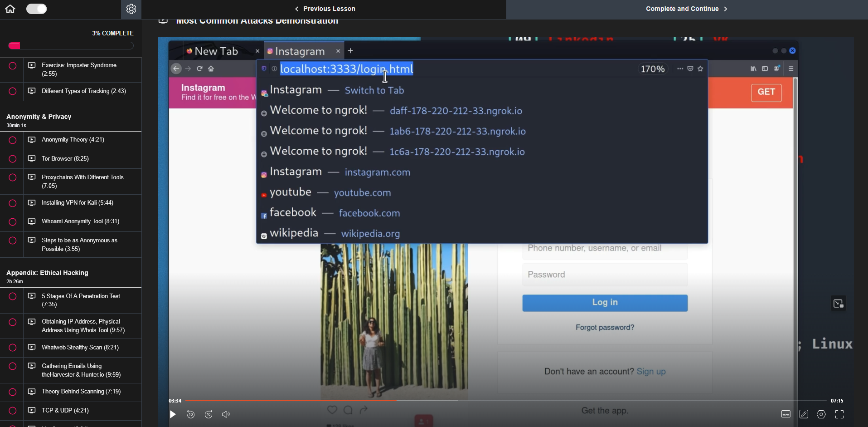Click video icon beside Exercise: Imposter Syndrome
This screenshot has width=868, height=427.
point(32,65)
